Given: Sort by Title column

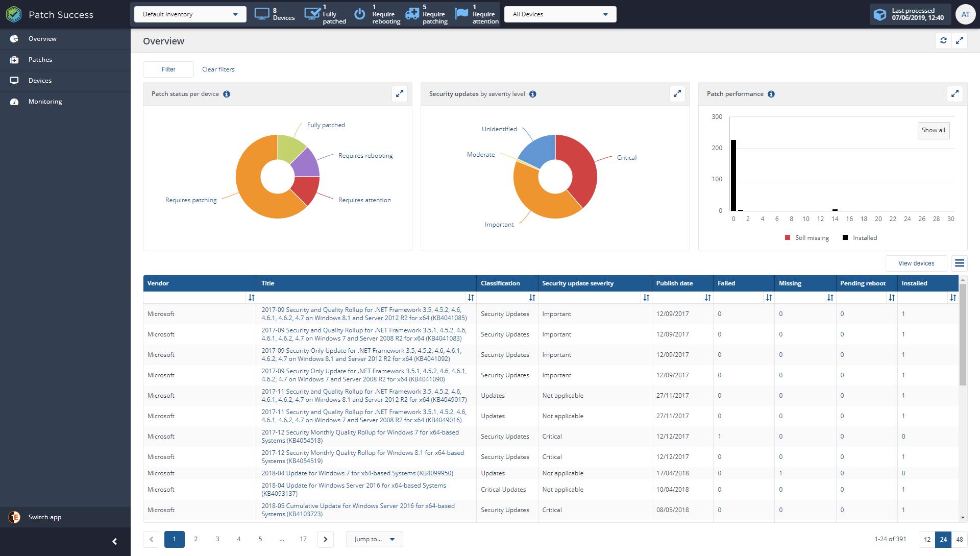Looking at the screenshot, I should (x=471, y=298).
